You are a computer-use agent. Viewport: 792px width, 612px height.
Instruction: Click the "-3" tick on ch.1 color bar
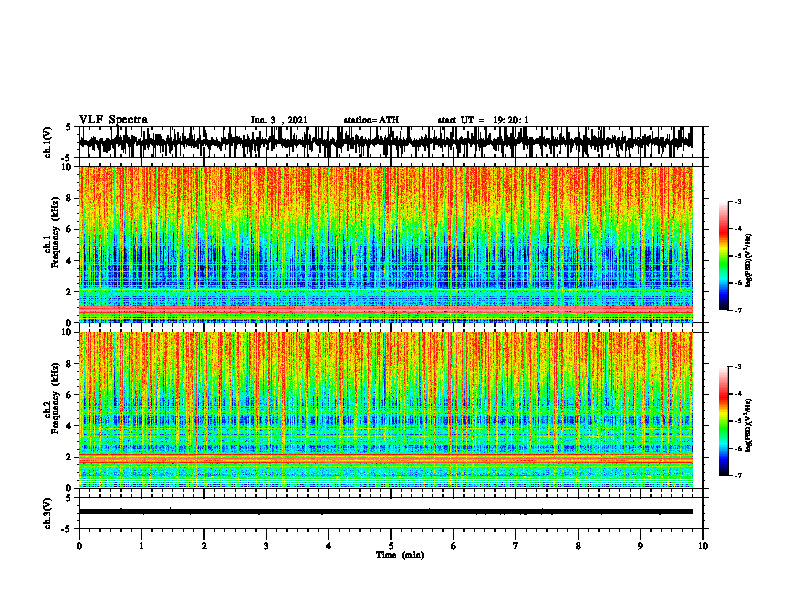pyautogui.click(x=737, y=202)
